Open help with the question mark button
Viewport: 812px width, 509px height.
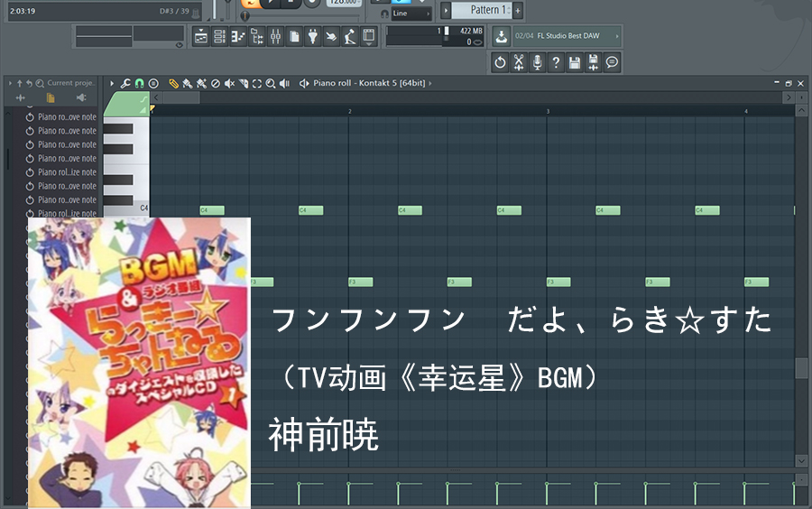pos(556,62)
